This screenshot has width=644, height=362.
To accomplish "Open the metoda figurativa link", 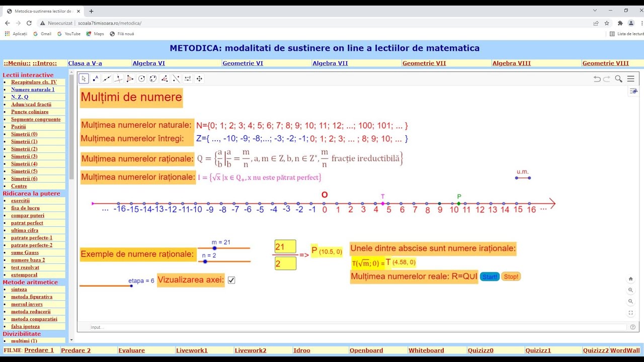I will point(32,297).
